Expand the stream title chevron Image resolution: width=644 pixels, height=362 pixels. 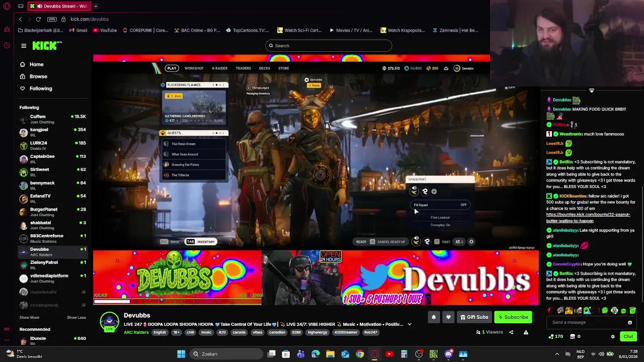coord(410,324)
